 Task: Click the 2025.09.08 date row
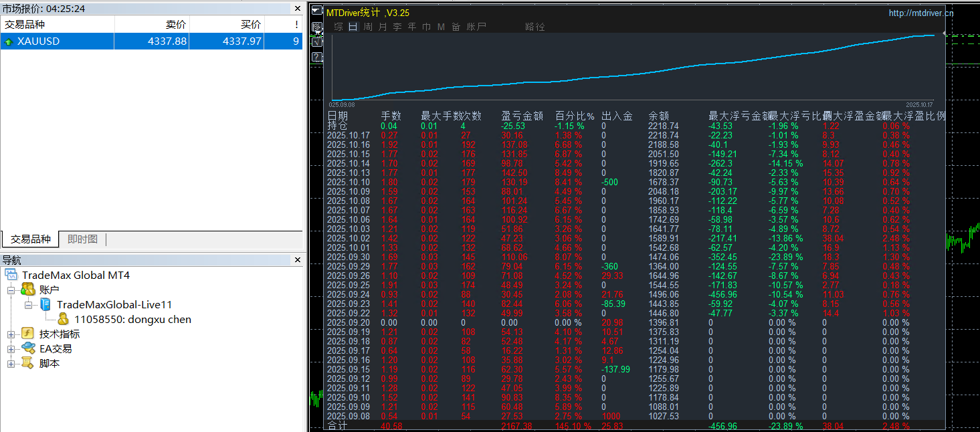tap(349, 416)
